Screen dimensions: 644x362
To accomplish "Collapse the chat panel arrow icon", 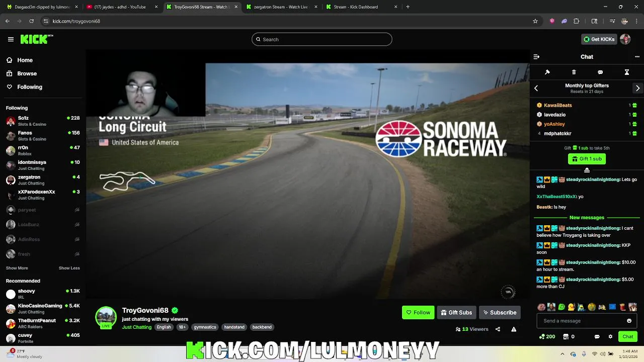I will coord(536,57).
